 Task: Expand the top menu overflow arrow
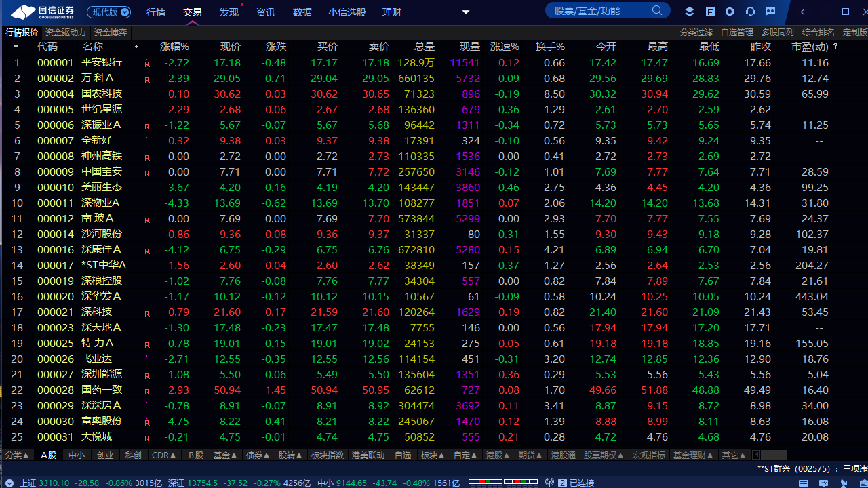(465, 12)
